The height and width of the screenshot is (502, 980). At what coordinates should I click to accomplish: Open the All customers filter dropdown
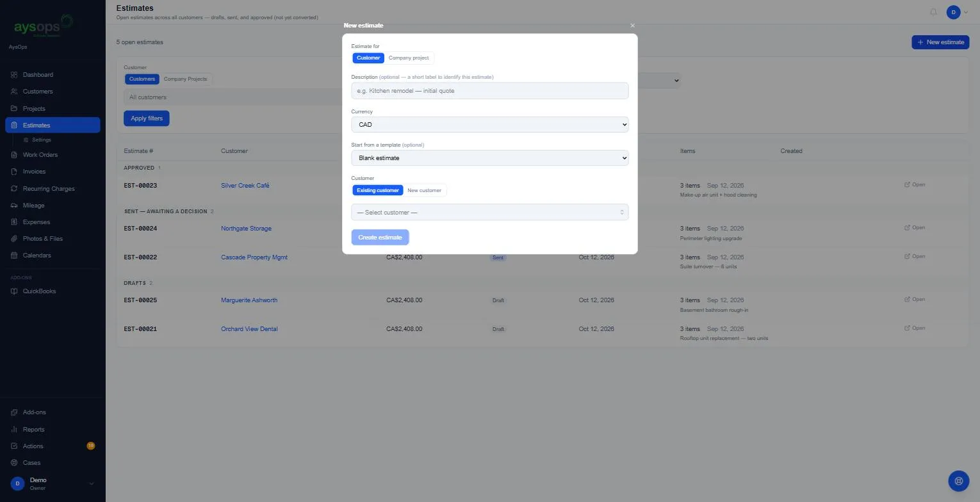(234, 97)
